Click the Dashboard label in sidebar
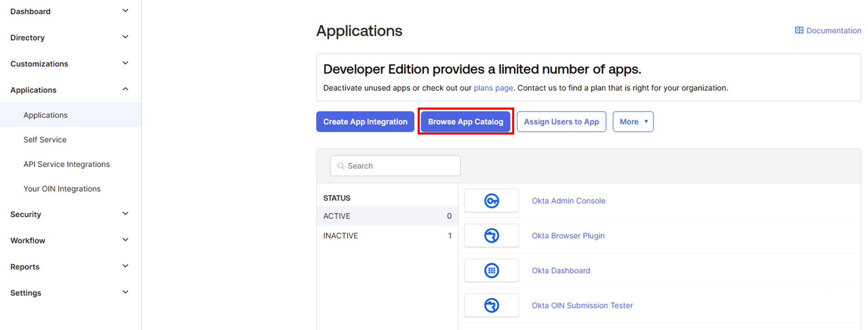Viewport: 868px width, 330px height. [x=30, y=12]
